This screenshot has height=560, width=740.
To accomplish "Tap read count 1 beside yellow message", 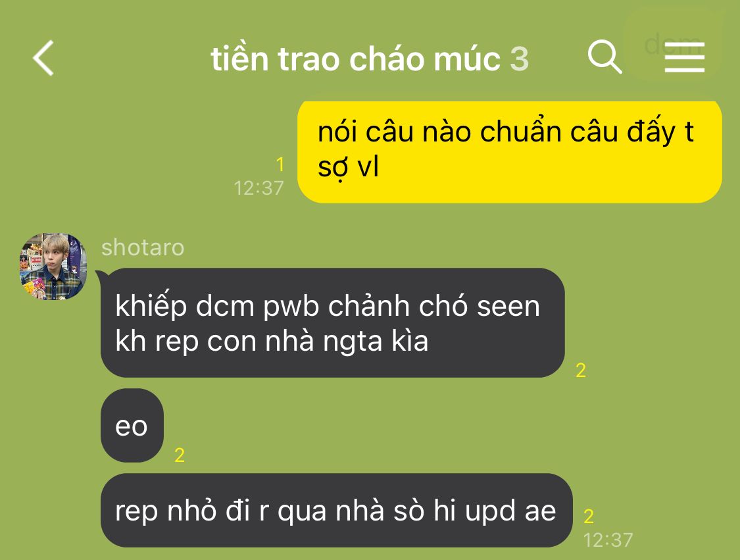I will pos(280,165).
